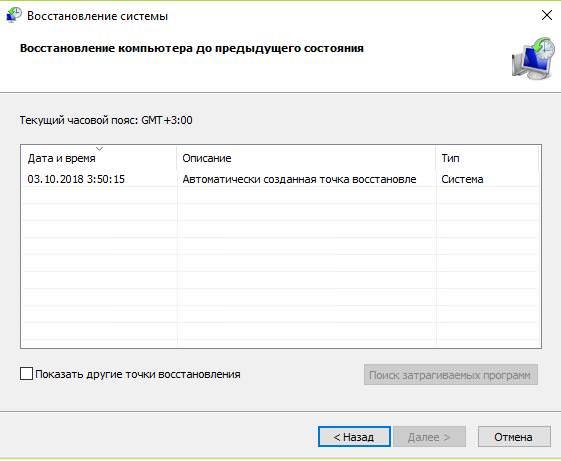Click the Автоматически созданная точка description cell
This screenshot has height=461, width=561.
point(299,179)
